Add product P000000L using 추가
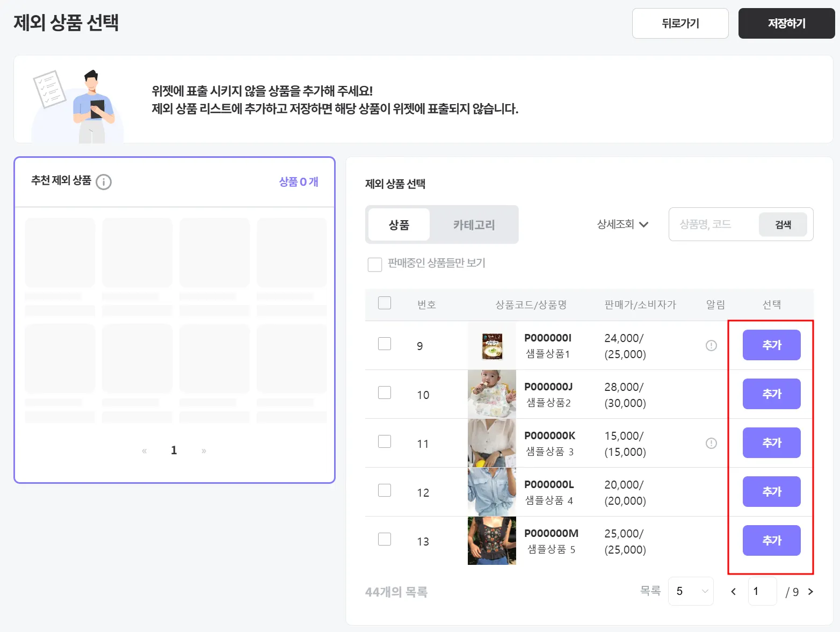The image size is (840, 632). point(772,492)
